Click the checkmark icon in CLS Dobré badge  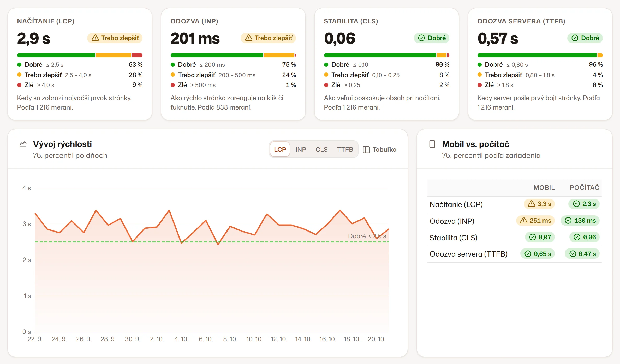421,38
